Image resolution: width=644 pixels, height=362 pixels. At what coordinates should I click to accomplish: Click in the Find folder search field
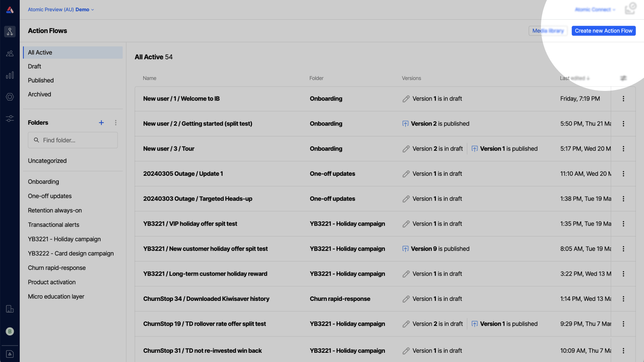tap(73, 140)
